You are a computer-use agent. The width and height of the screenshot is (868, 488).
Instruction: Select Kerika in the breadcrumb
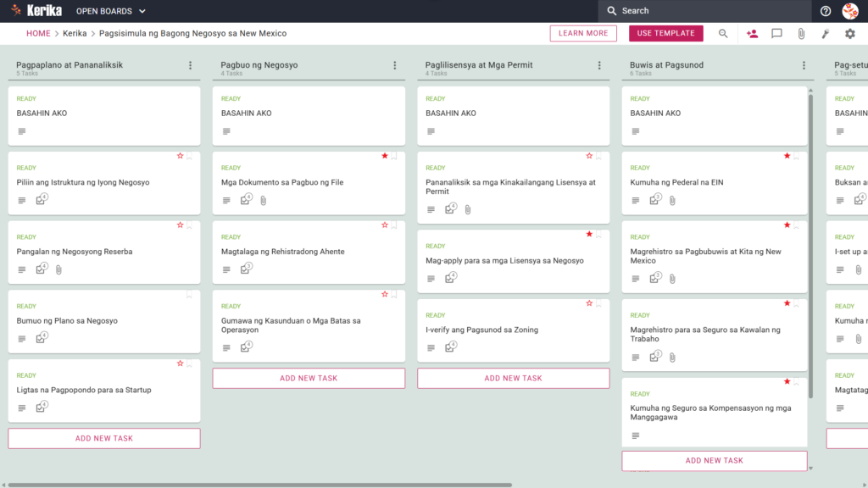click(x=75, y=33)
